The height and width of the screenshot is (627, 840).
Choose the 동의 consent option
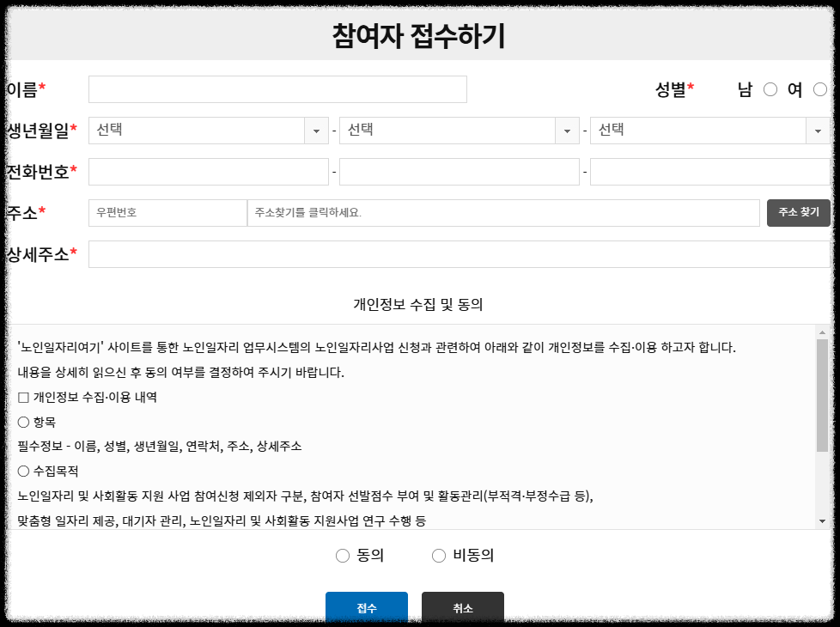coord(342,555)
